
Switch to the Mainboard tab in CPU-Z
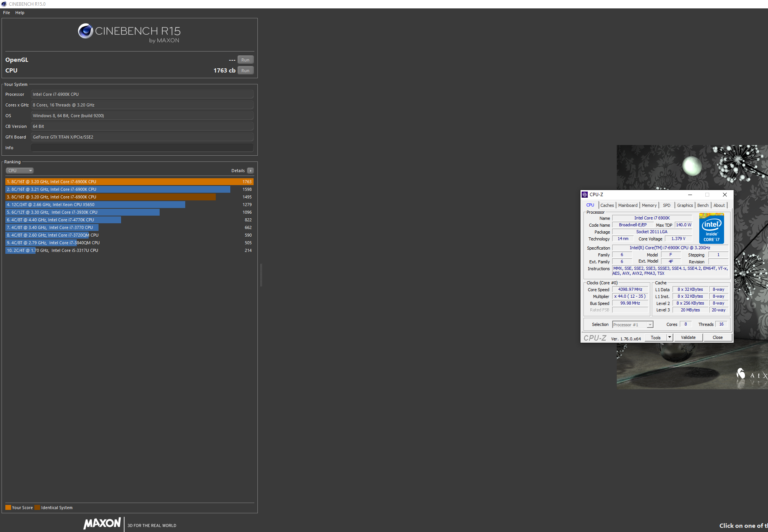(x=628, y=205)
